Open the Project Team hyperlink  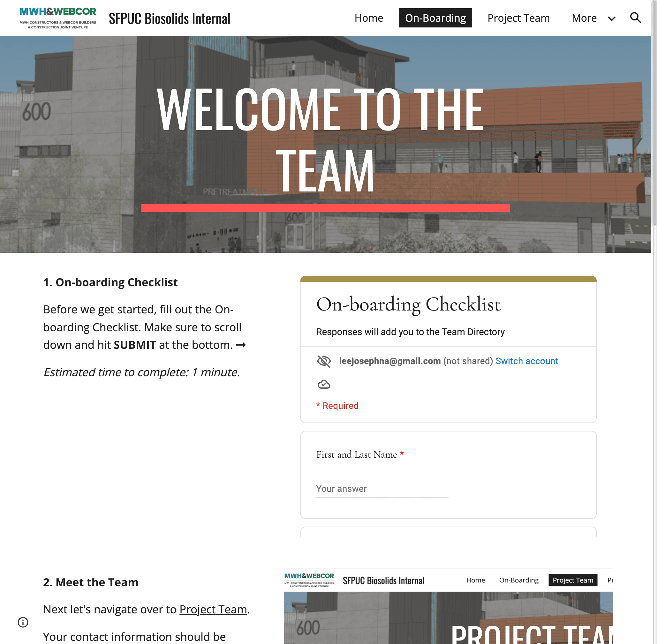[214, 609]
